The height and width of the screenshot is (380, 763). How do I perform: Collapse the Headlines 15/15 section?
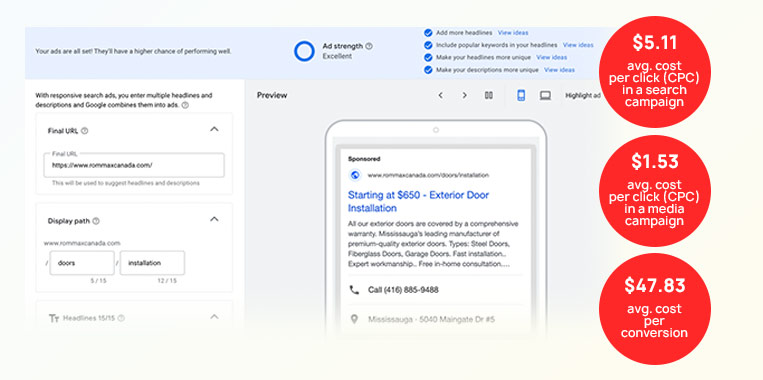point(214,317)
